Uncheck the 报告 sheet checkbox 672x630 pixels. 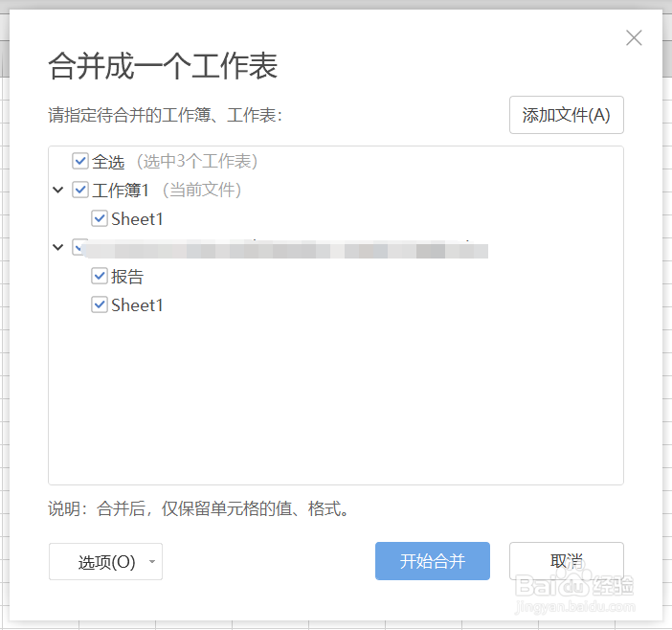pyautogui.click(x=100, y=276)
